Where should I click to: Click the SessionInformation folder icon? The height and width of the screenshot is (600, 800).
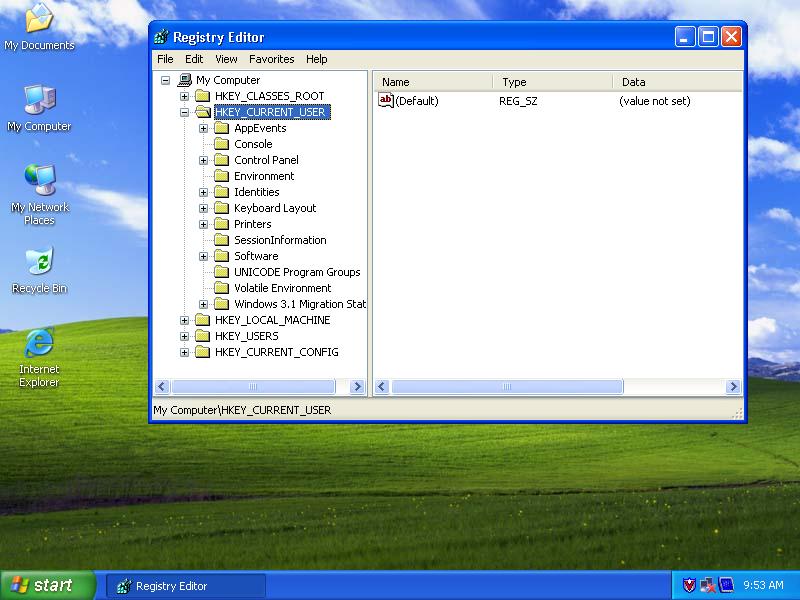pos(221,240)
